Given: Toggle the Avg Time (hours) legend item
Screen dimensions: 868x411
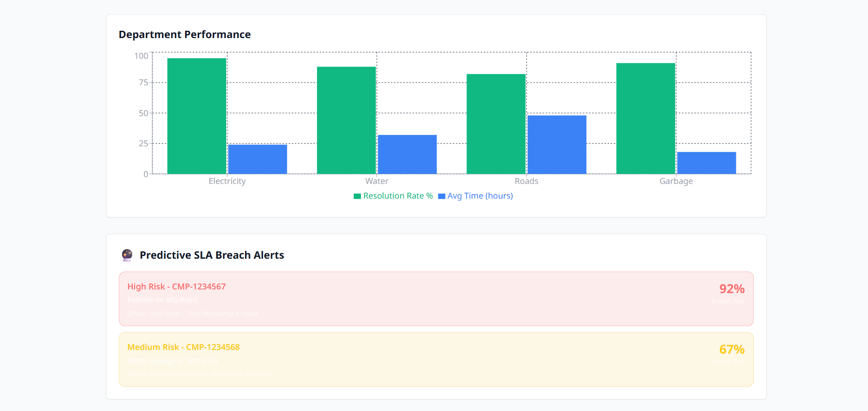Looking at the screenshot, I should click(x=475, y=196).
